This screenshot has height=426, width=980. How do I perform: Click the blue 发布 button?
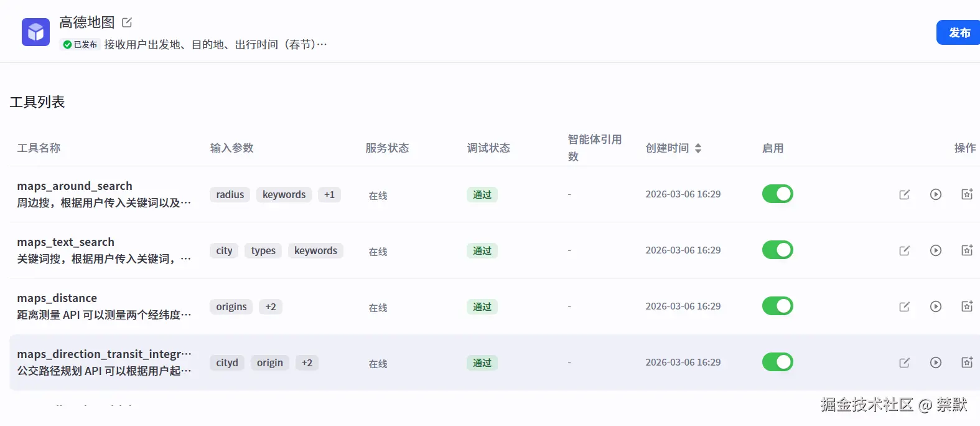tap(959, 32)
